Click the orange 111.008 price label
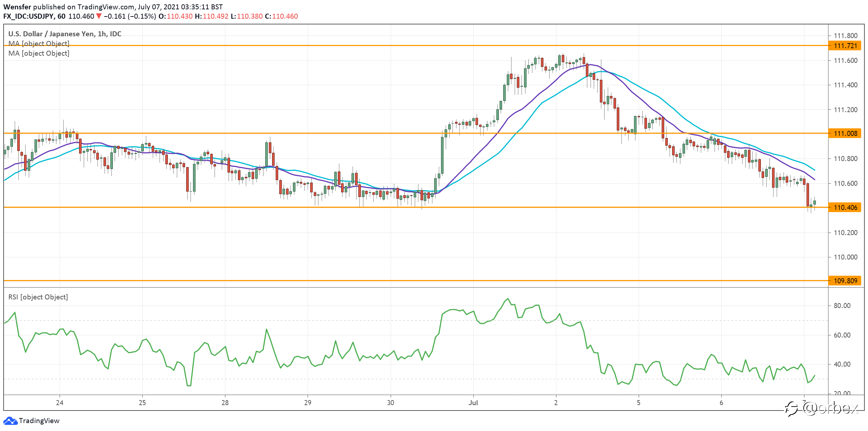Viewport: 868px width, 431px height. point(845,133)
